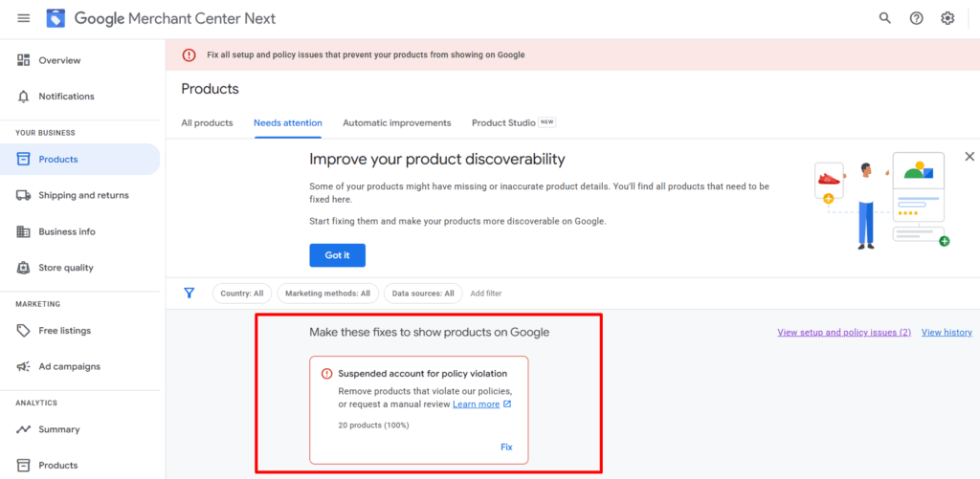Click the Fix all setup and policy issues banner text

(366, 54)
